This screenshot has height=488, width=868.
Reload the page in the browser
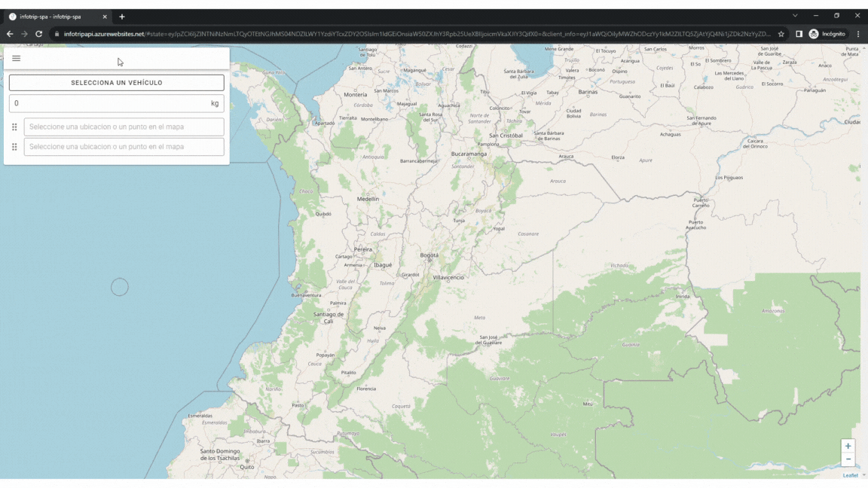39,34
